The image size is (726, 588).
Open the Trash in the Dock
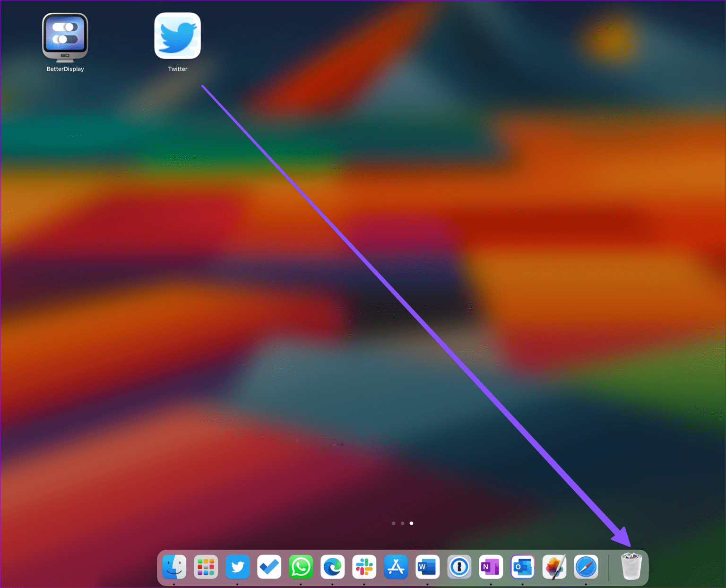point(631,566)
